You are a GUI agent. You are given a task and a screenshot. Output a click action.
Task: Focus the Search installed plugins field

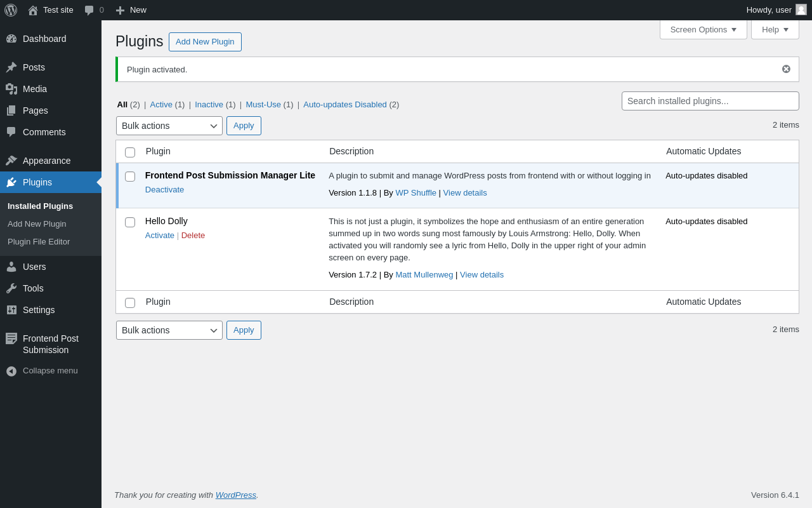coord(710,101)
